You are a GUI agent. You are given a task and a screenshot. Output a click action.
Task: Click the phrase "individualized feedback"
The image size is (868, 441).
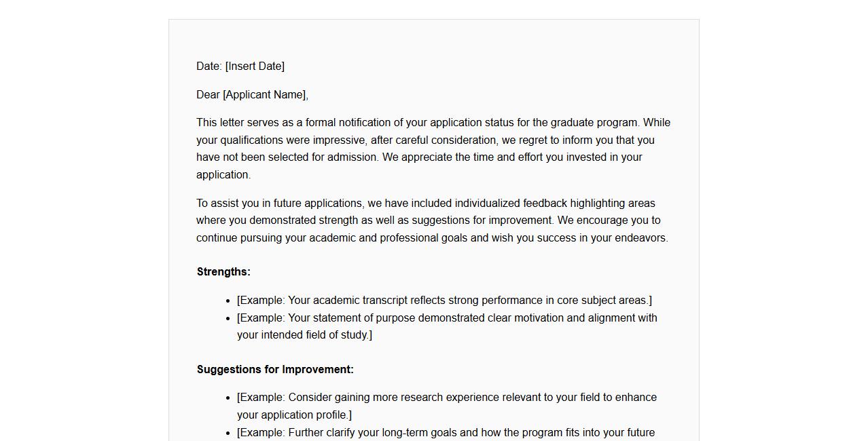pos(511,204)
